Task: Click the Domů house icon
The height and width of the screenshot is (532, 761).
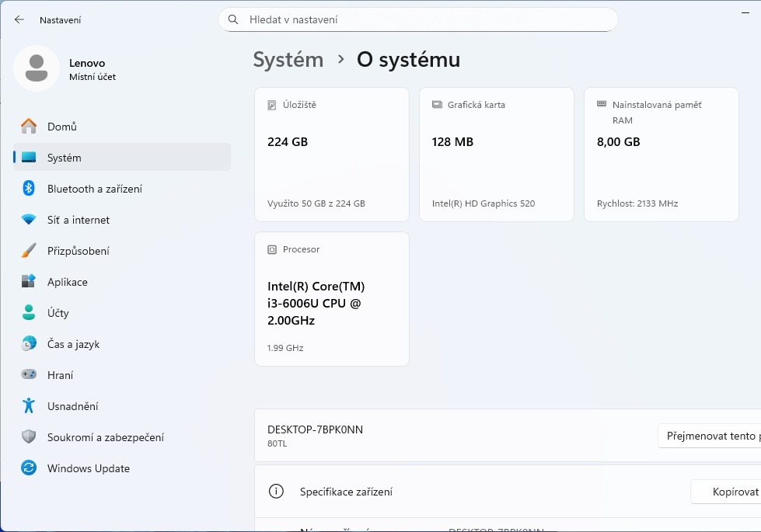Action: [29, 127]
